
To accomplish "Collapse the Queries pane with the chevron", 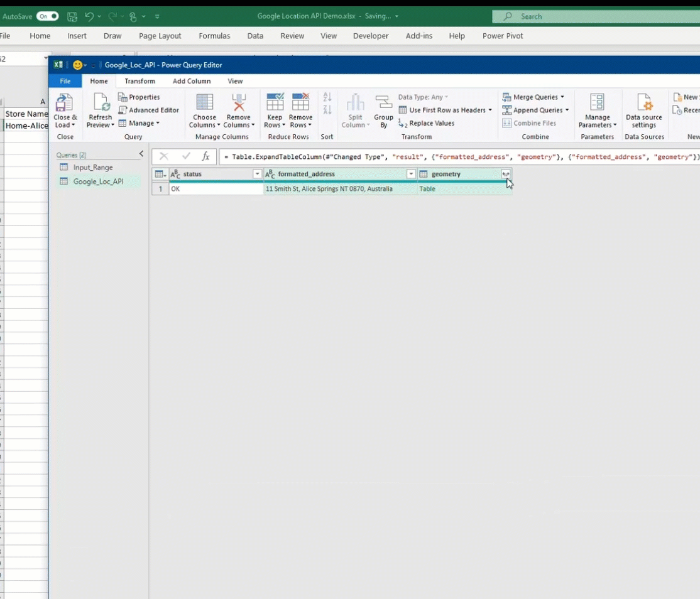I will 141,154.
